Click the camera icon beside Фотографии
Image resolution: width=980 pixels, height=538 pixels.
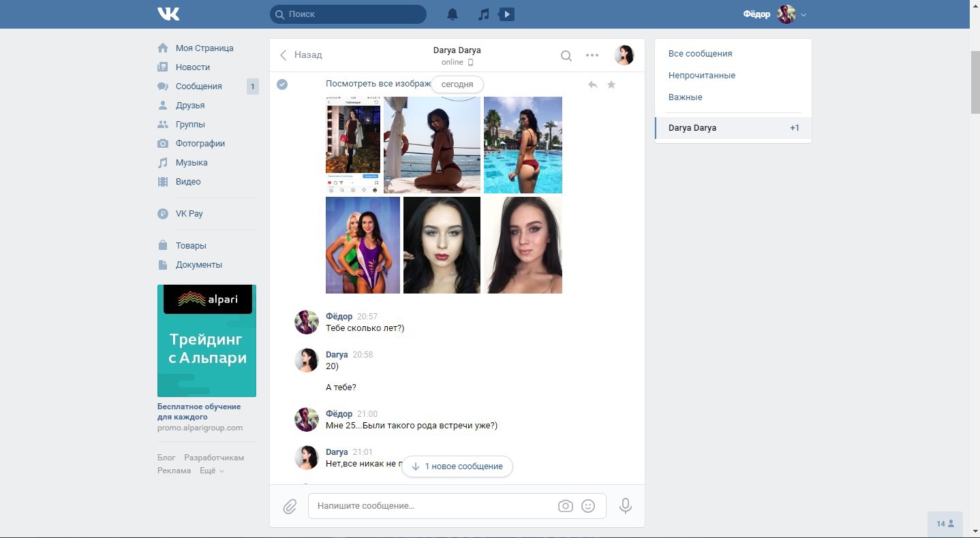click(x=163, y=144)
